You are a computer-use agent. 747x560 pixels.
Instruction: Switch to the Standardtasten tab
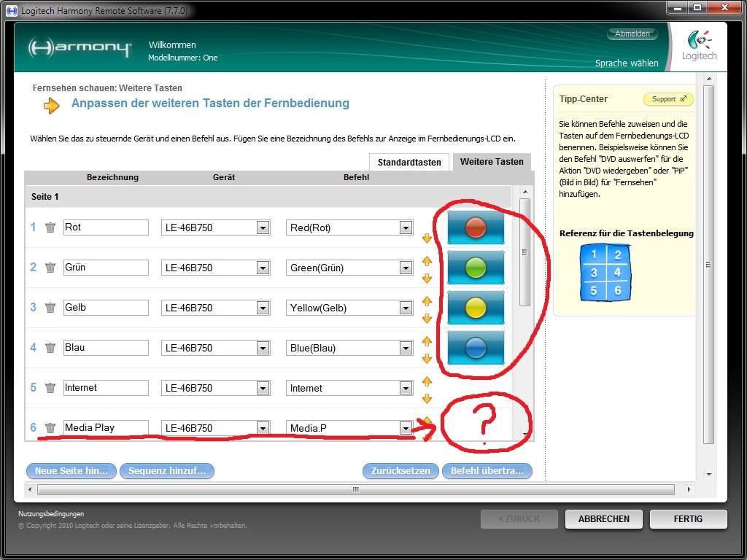coord(409,162)
